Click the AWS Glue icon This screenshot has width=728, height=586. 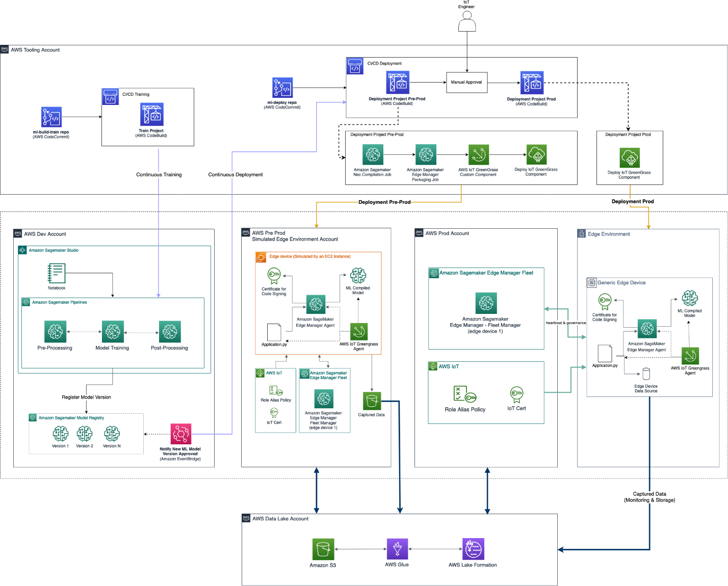398,549
